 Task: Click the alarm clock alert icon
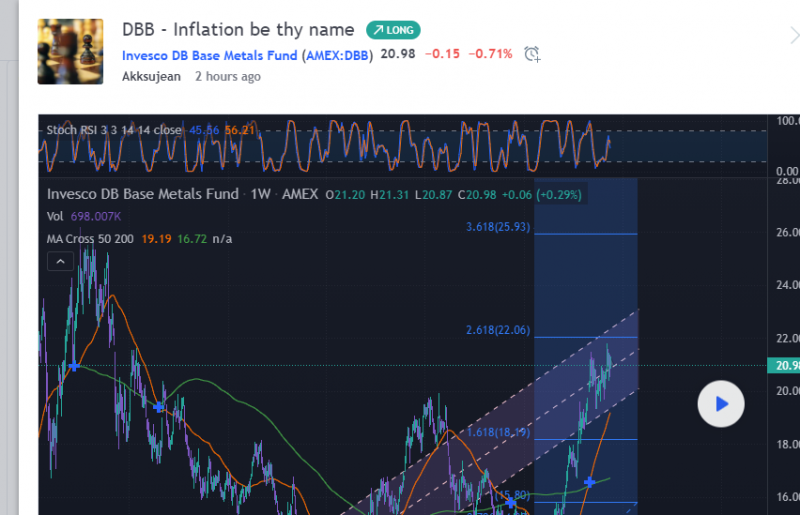(532, 54)
